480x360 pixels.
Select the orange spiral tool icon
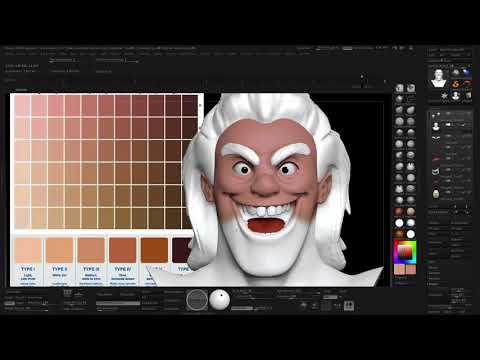pos(455,84)
